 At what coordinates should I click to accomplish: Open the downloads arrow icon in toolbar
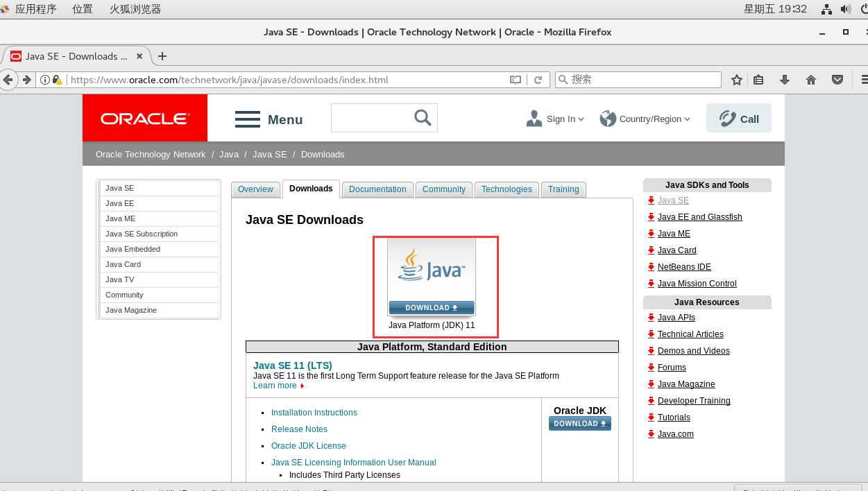[x=785, y=80]
